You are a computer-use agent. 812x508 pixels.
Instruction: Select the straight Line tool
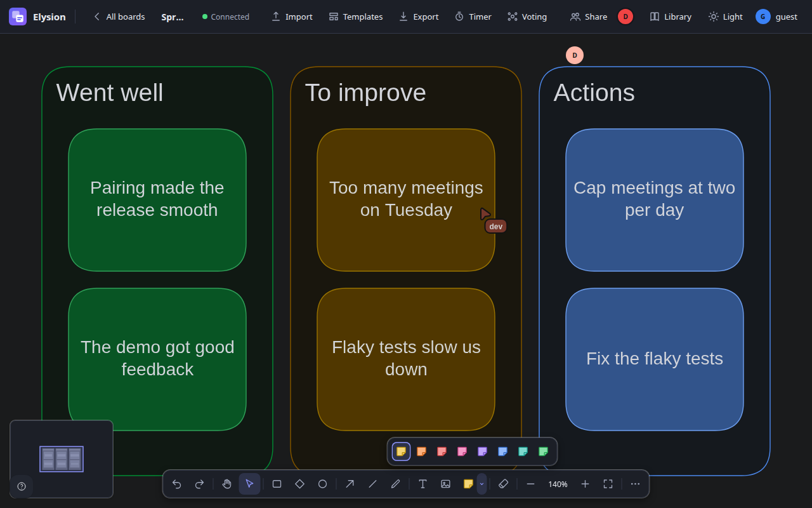(x=372, y=484)
